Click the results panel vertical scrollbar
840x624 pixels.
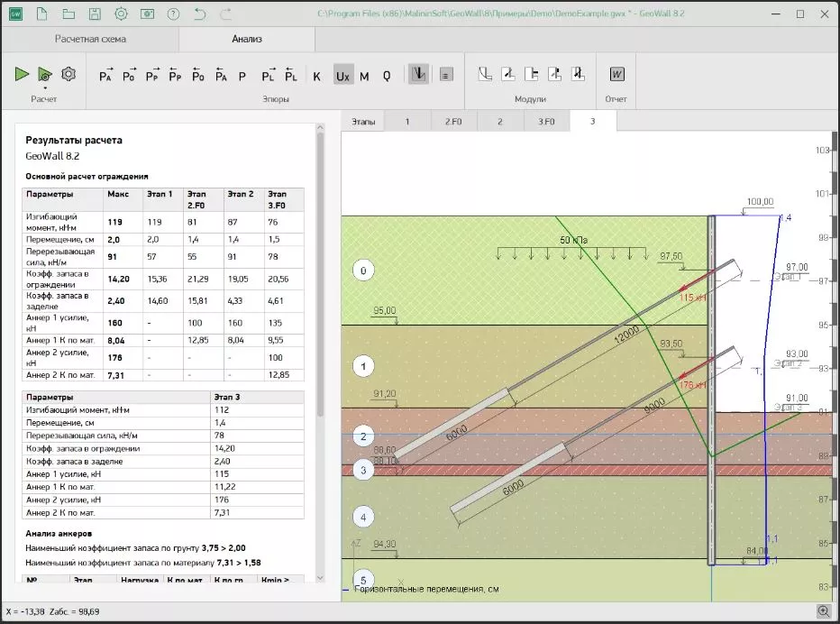tap(319, 271)
